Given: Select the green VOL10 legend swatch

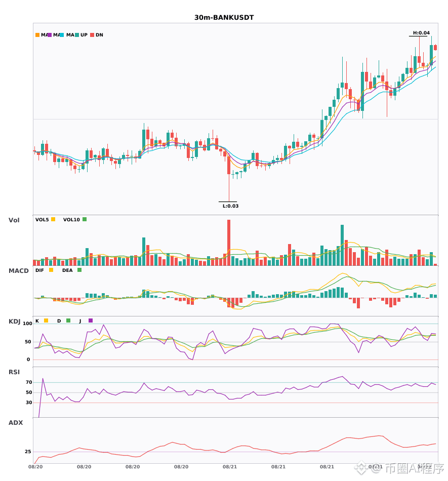Looking at the screenshot, I should [x=85, y=219].
